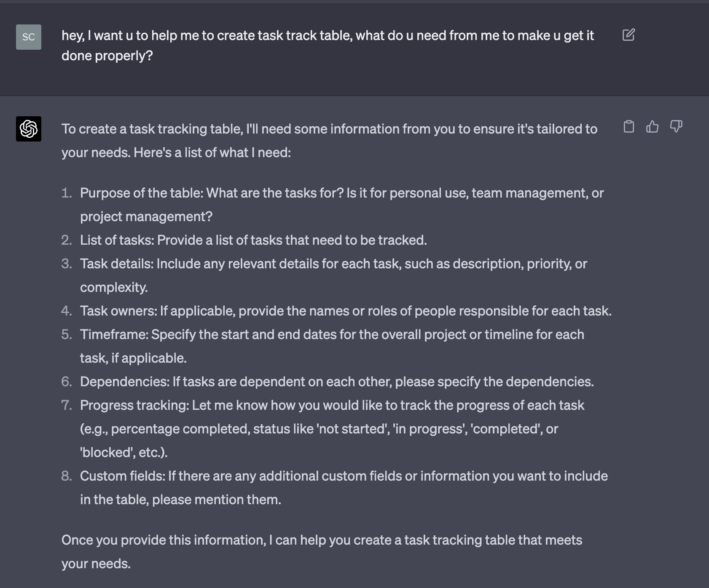Click the thumbs up icon

tap(652, 126)
